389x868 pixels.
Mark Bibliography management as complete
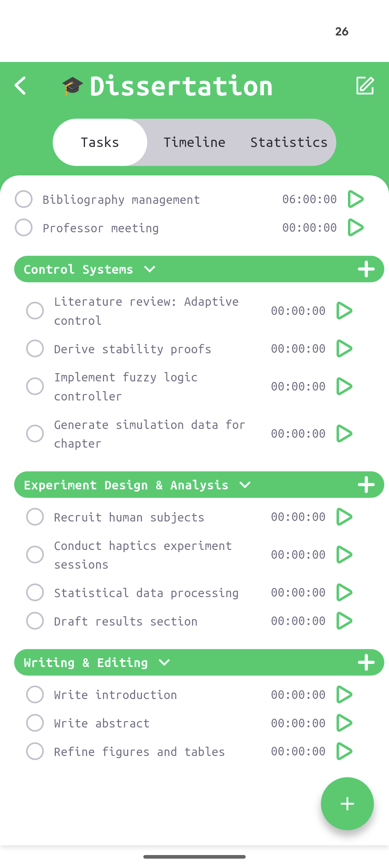[x=23, y=199]
